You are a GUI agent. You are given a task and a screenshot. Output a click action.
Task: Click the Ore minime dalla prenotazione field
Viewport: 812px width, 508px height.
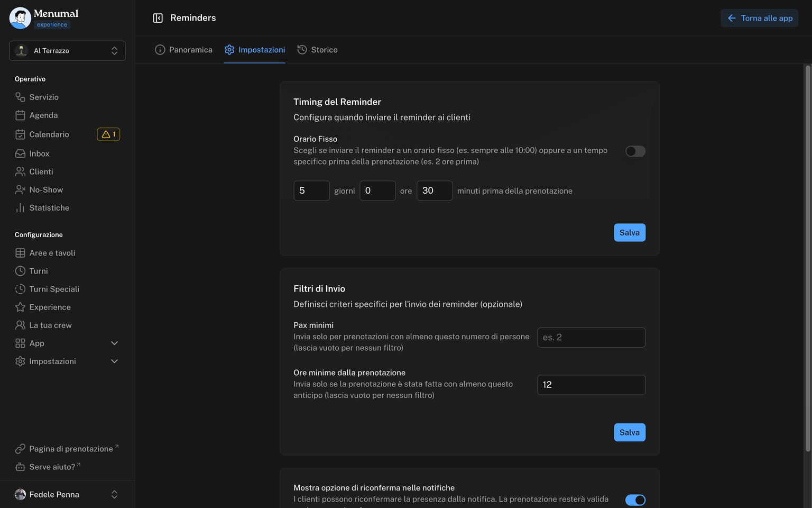[591, 385]
